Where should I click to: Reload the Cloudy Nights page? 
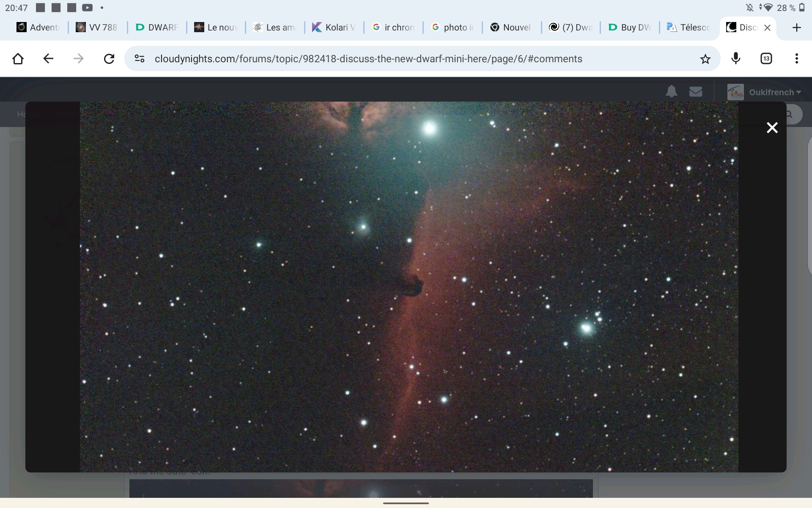[109, 59]
